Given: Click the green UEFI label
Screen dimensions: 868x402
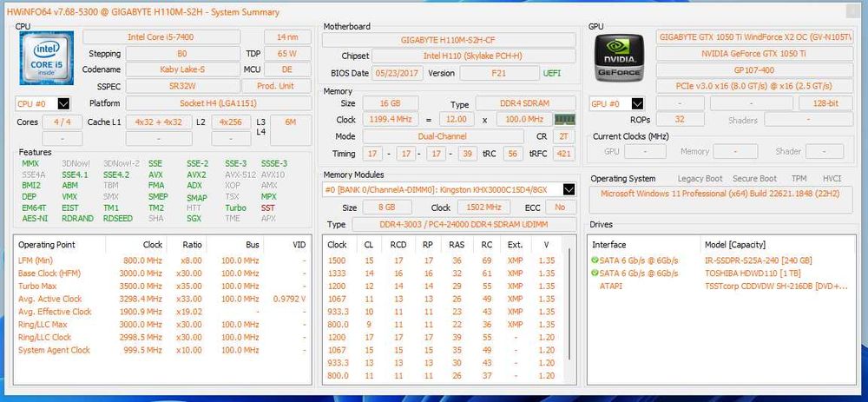Looking at the screenshot, I should click(x=552, y=73).
